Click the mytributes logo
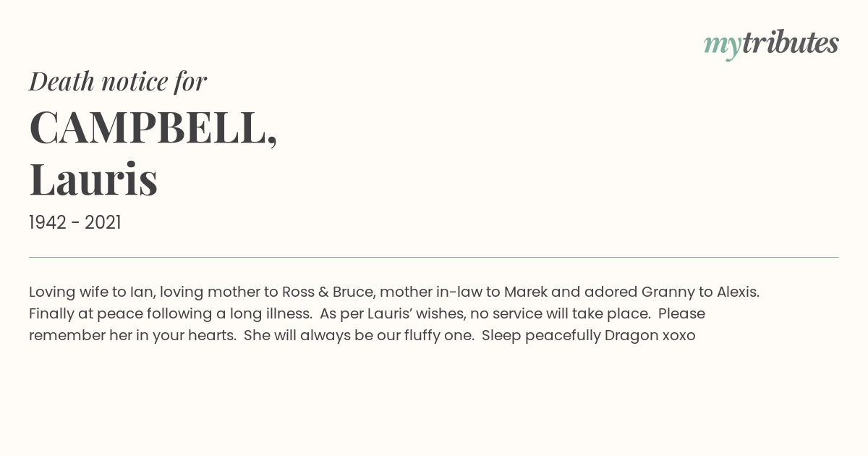868x456 pixels. [771, 44]
